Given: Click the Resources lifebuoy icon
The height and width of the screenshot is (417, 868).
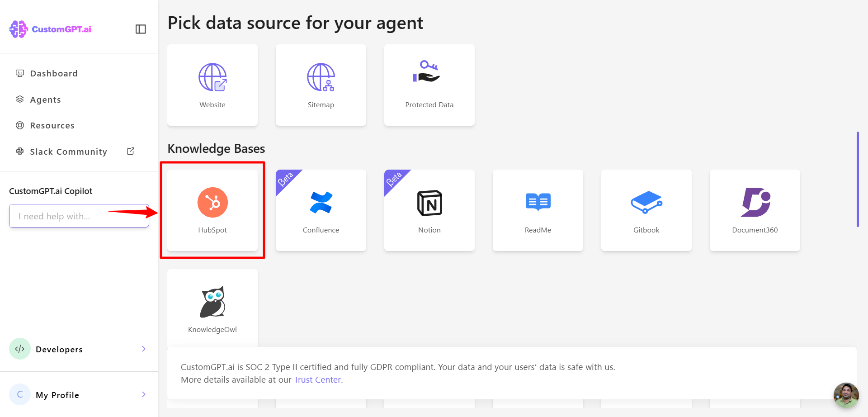Looking at the screenshot, I should tap(20, 125).
